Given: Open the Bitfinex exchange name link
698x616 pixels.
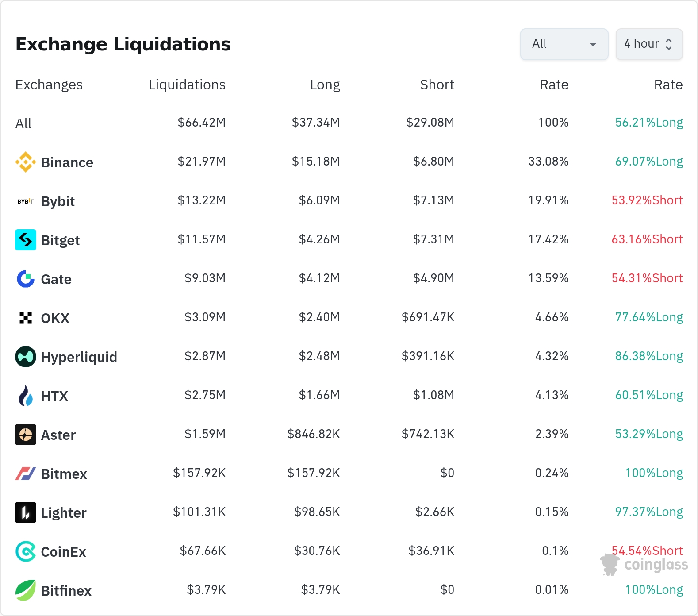Looking at the screenshot, I should pos(66,591).
